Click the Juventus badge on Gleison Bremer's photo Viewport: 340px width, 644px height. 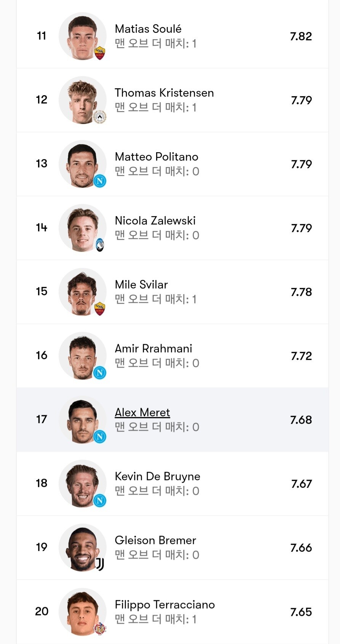[100, 564]
